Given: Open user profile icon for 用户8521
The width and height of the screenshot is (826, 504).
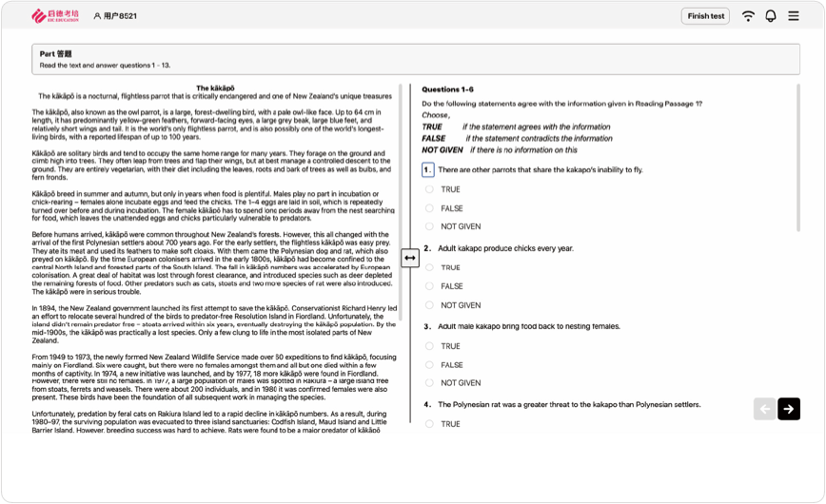Looking at the screenshot, I should pyautogui.click(x=97, y=16).
